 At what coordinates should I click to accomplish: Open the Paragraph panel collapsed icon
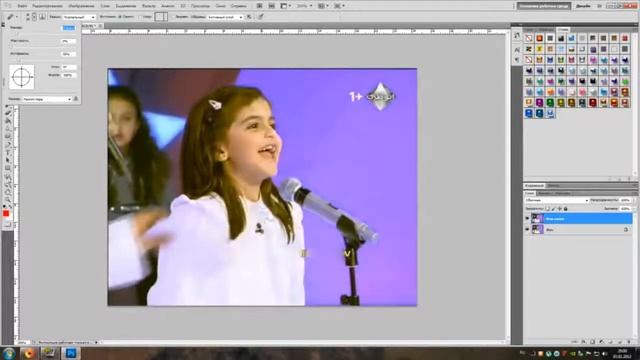click(517, 60)
